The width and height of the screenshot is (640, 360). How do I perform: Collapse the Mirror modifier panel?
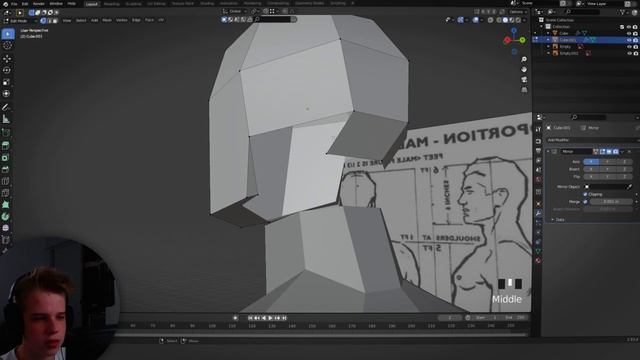pyautogui.click(x=548, y=151)
